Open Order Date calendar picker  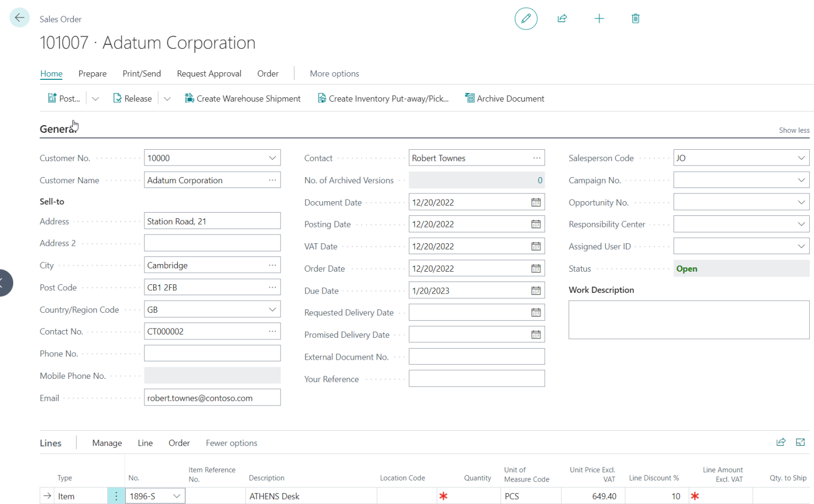point(536,268)
